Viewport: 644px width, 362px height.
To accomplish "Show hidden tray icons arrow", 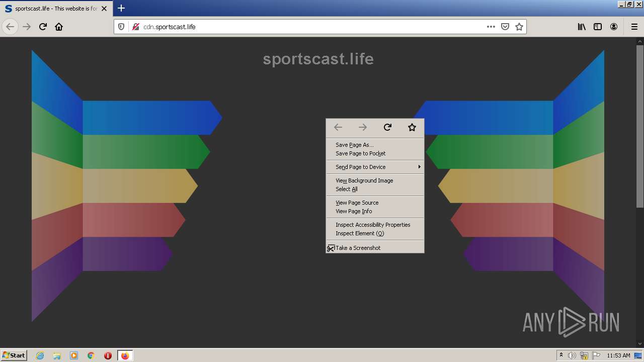I will pyautogui.click(x=561, y=355).
